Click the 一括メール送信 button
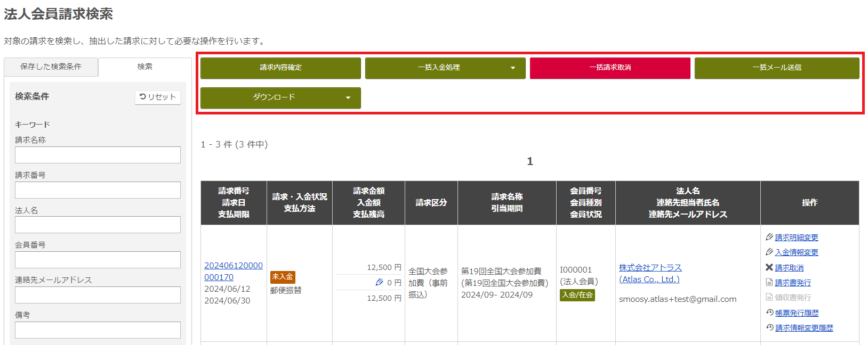The height and width of the screenshot is (345, 868). point(777,68)
